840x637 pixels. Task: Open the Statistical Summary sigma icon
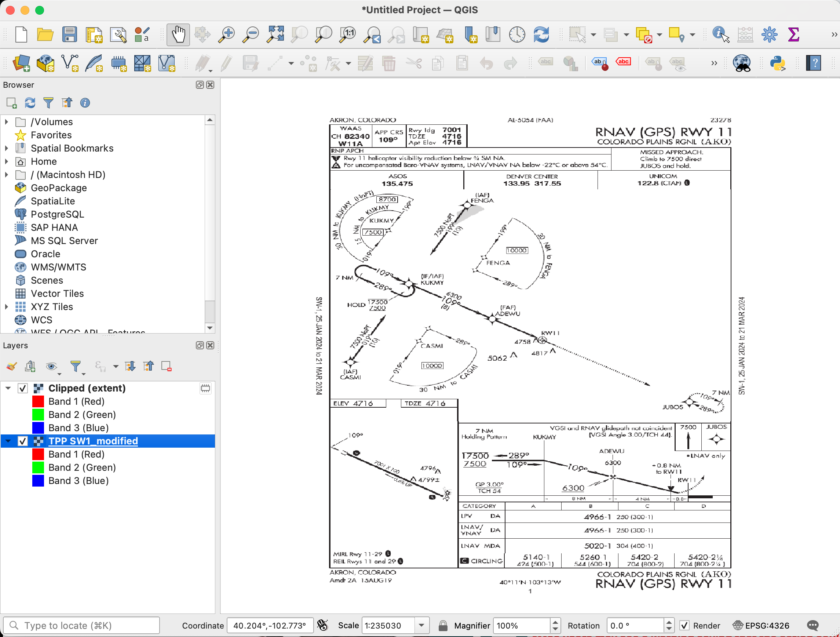[793, 34]
